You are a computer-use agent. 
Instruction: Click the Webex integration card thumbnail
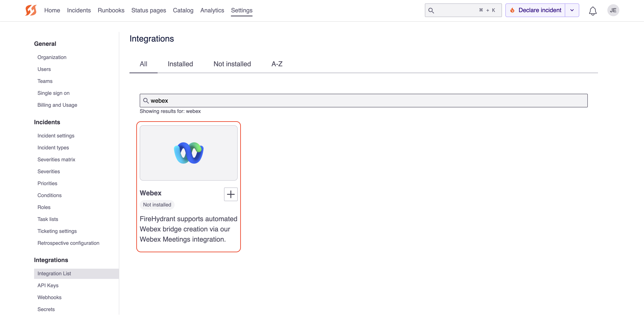pos(189,153)
